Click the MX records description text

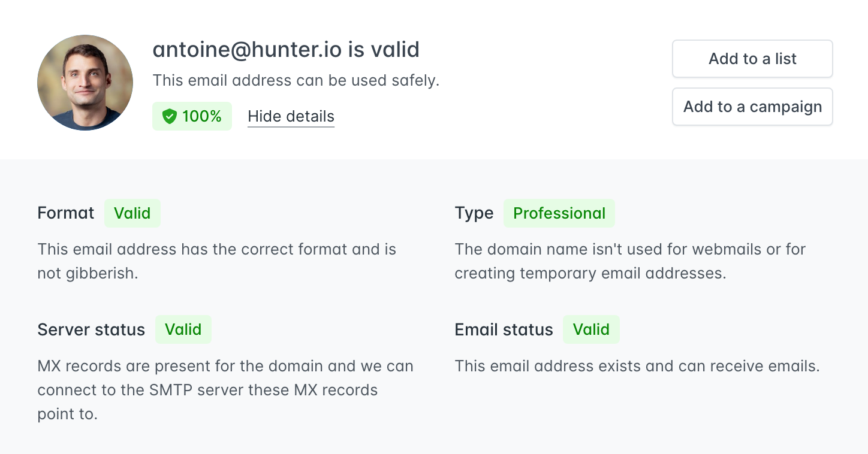pyautogui.click(x=225, y=390)
